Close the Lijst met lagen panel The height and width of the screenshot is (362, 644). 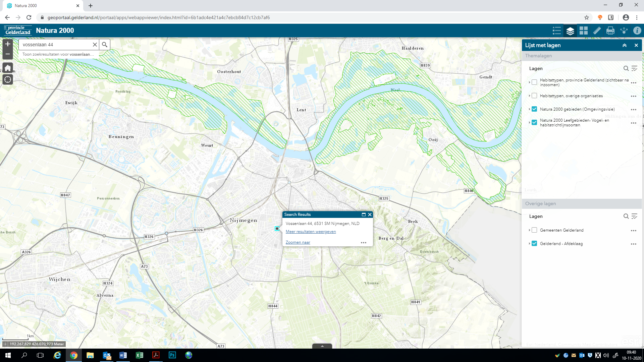[x=636, y=45]
